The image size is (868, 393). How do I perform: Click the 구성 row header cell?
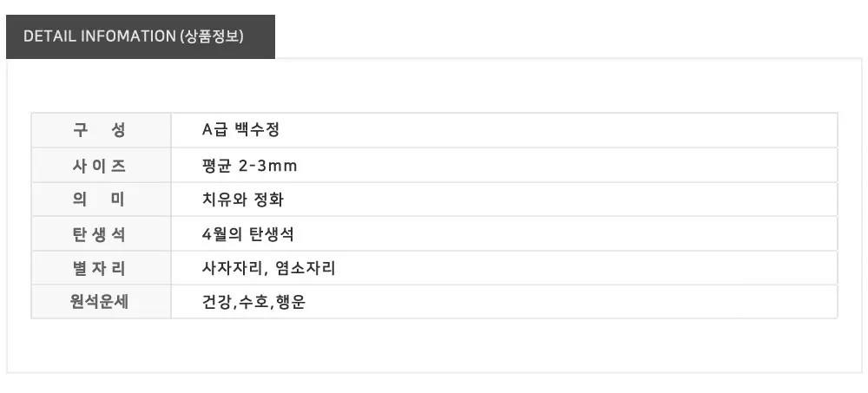pyautogui.click(x=100, y=130)
